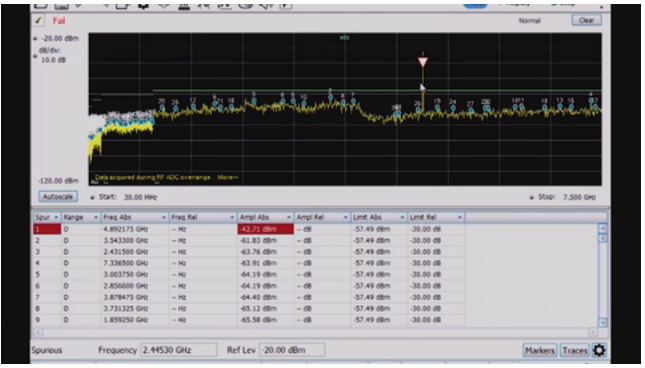645x368 pixels.
Task: Open the Spur column dropdown arrow
Action: (x=56, y=217)
